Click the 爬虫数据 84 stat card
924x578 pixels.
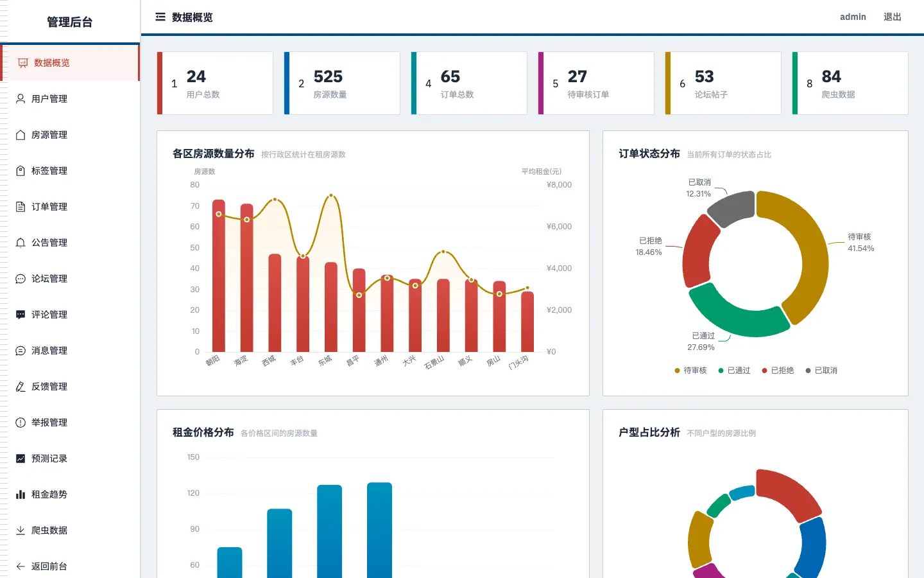(850, 83)
